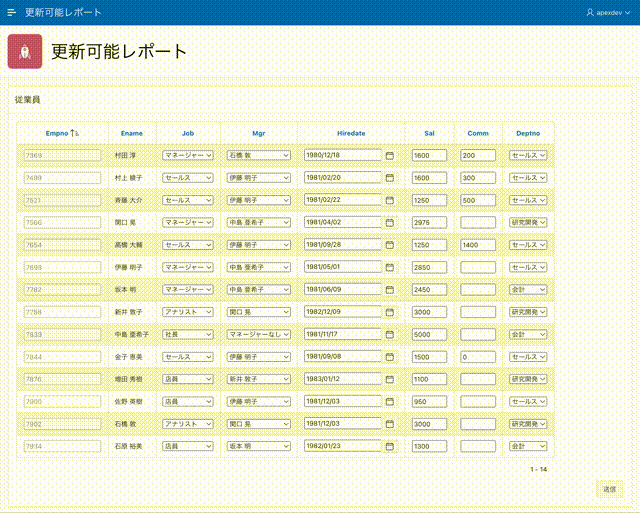Image resolution: width=640 pixels, height=513 pixels.
Task: Sort by the Comm column header
Action: 478,133
